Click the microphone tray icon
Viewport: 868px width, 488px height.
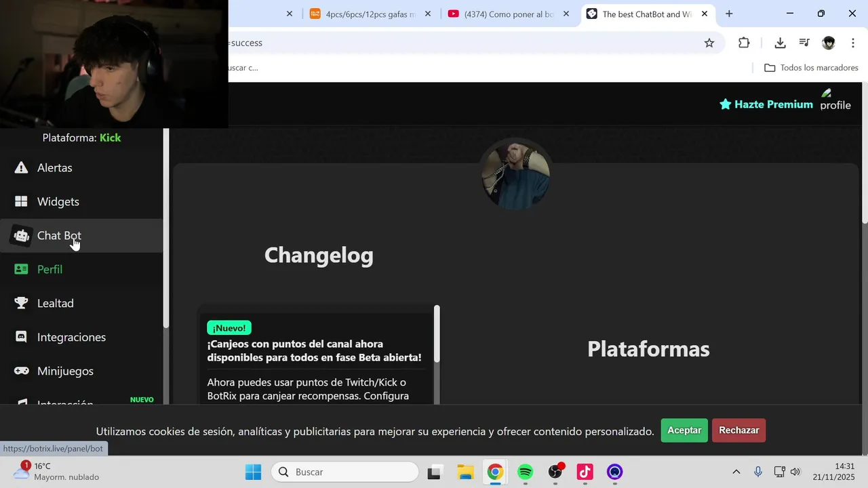click(758, 472)
